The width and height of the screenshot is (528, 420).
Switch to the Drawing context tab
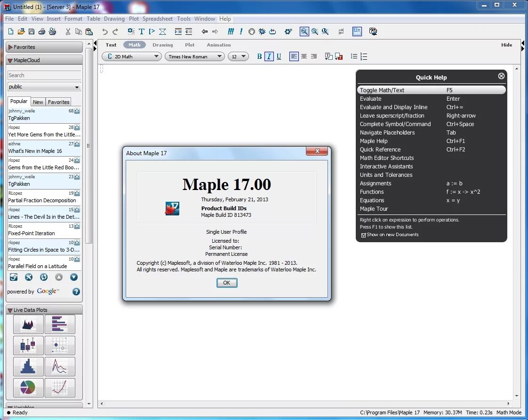coord(163,45)
